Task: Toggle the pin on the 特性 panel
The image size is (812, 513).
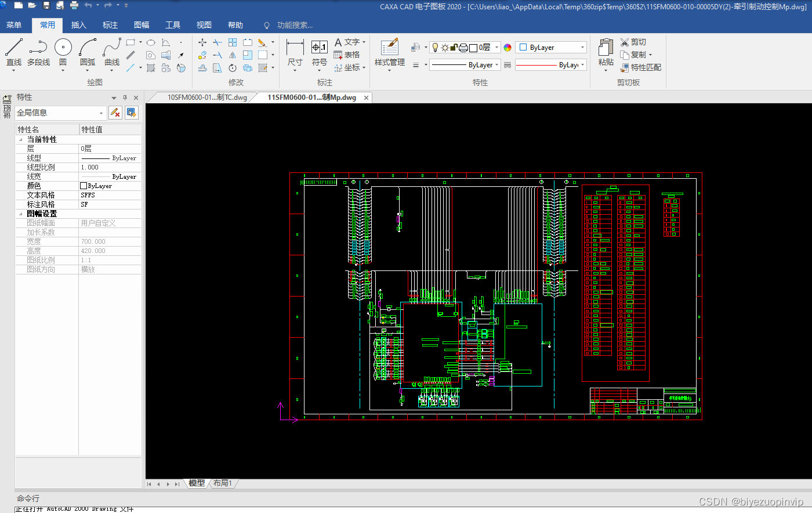Action: click(x=125, y=97)
